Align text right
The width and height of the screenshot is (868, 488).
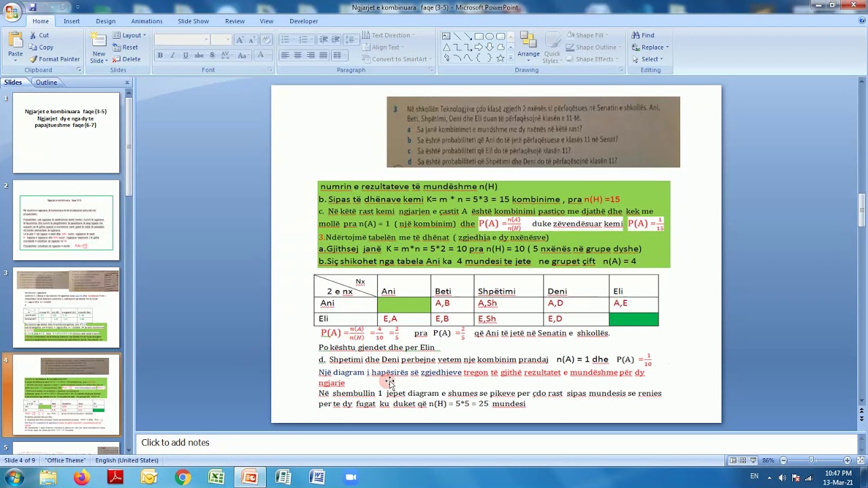click(311, 56)
